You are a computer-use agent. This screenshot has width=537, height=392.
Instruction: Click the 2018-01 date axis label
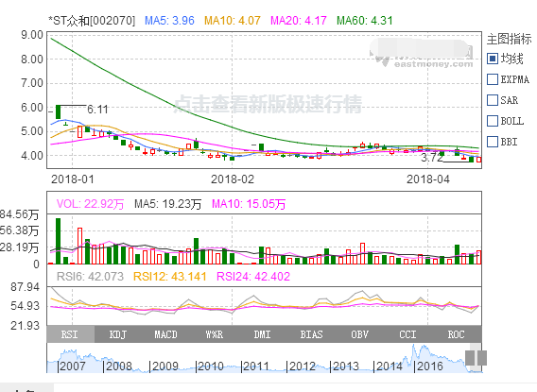point(72,179)
